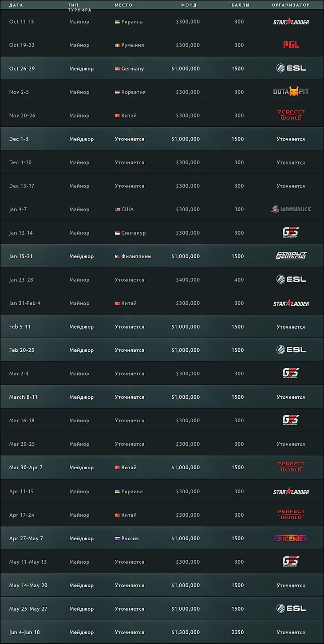The image size is (324, 644).
Task: Click the GESC logo in Jan 12-14 row
Action: coord(291,232)
